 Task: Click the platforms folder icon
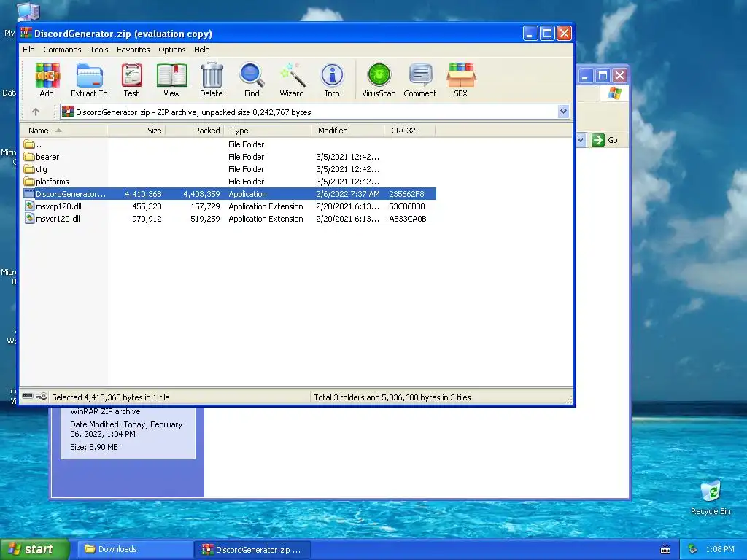pos(29,182)
